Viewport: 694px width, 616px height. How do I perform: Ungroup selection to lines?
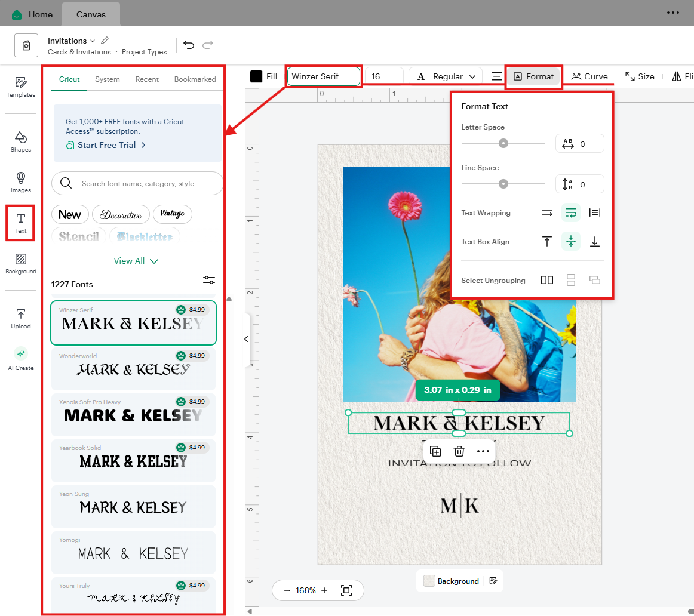[x=571, y=280]
